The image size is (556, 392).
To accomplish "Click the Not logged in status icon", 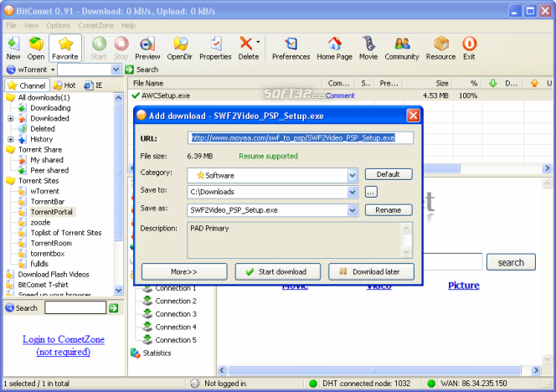I will tap(194, 384).
